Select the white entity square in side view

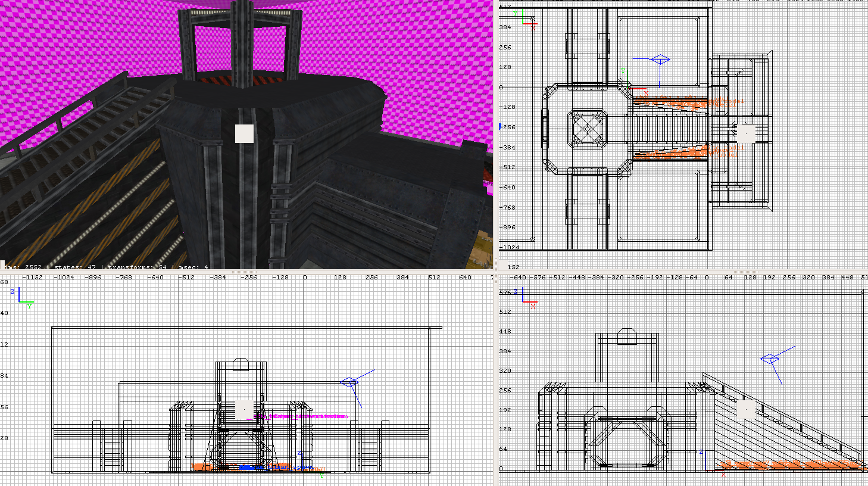pyautogui.click(x=244, y=409)
